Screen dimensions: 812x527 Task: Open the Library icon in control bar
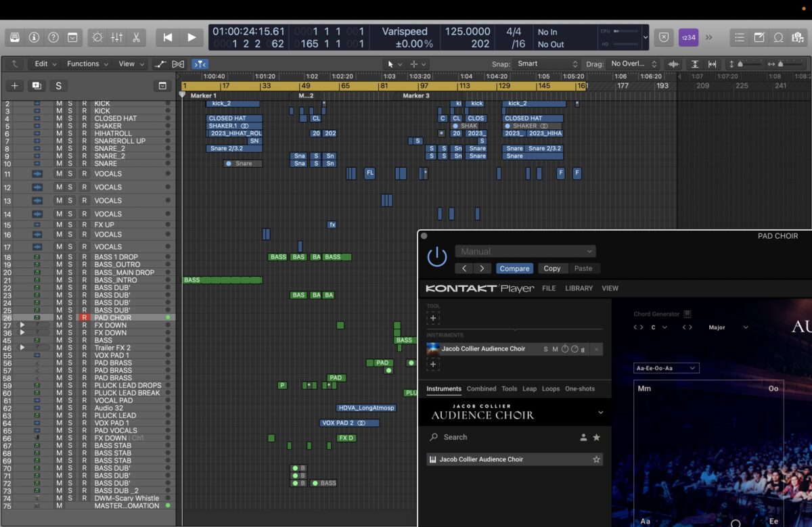(15, 37)
